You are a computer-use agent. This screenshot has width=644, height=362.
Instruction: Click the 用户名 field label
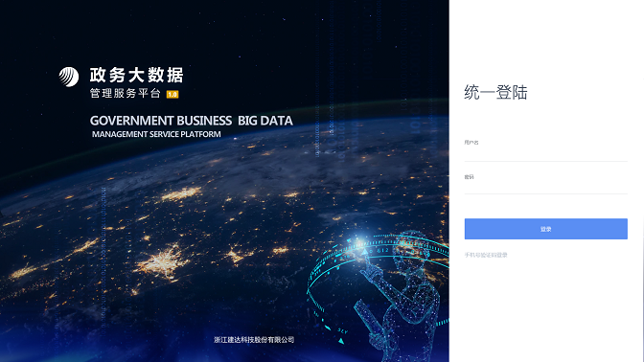(471, 143)
